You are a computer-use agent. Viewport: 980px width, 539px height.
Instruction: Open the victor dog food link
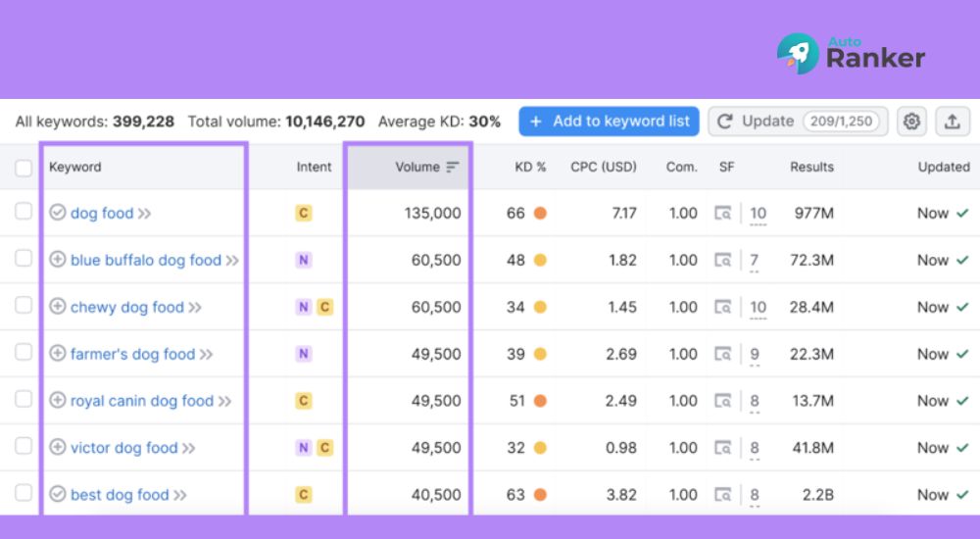123,448
